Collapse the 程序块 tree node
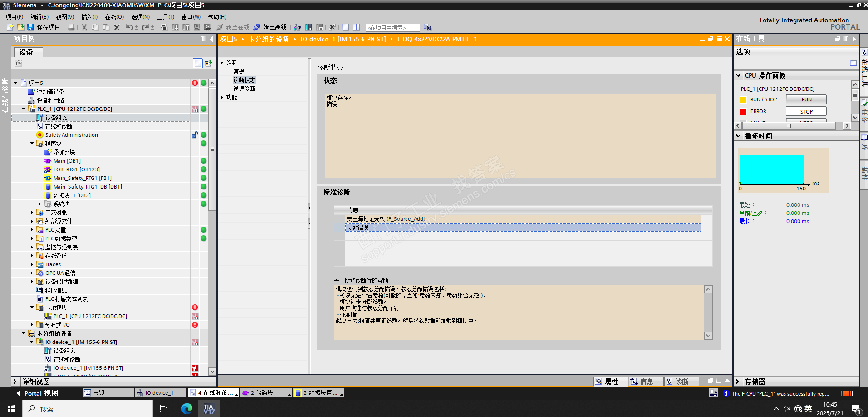The width and height of the screenshot is (868, 417). 32,144
